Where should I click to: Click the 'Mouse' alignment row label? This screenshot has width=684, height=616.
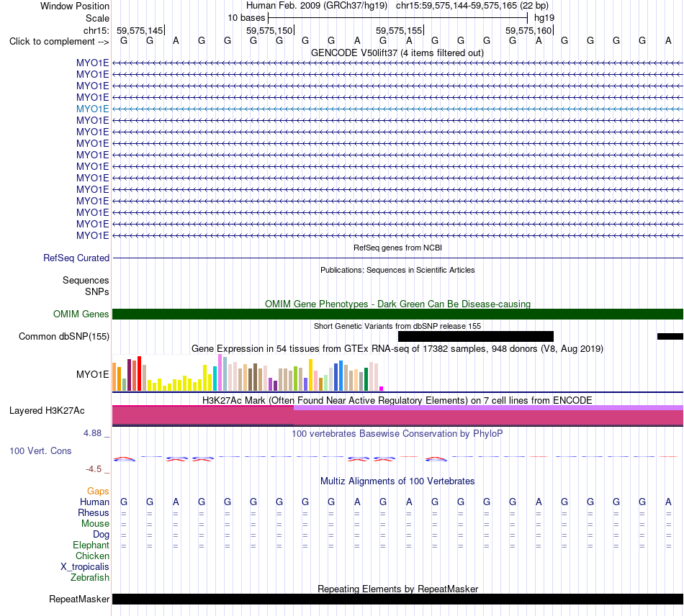click(x=95, y=524)
